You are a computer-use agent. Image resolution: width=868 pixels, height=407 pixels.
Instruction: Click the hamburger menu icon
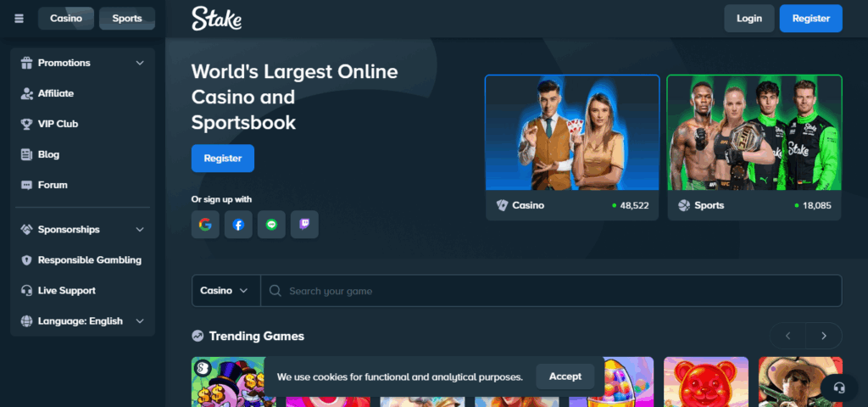19,19
